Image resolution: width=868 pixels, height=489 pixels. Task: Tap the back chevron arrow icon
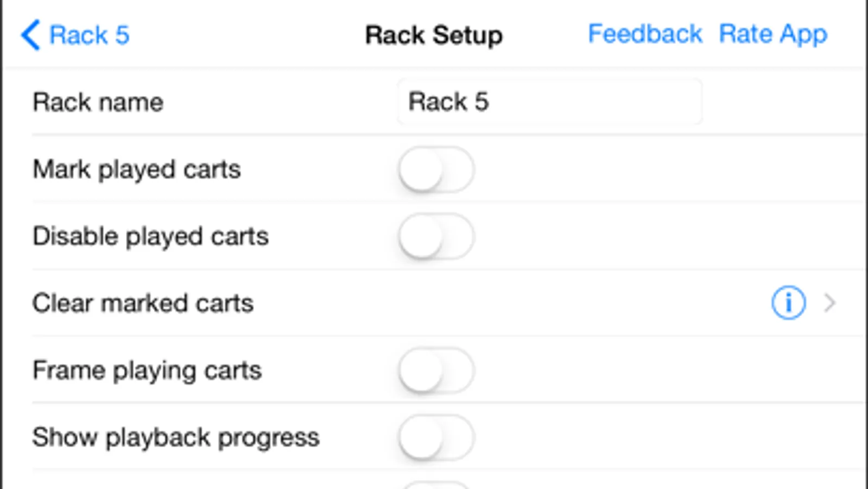30,35
